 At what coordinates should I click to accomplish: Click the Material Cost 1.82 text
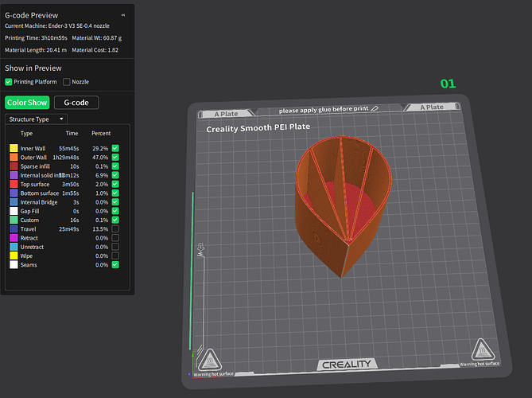coord(95,50)
